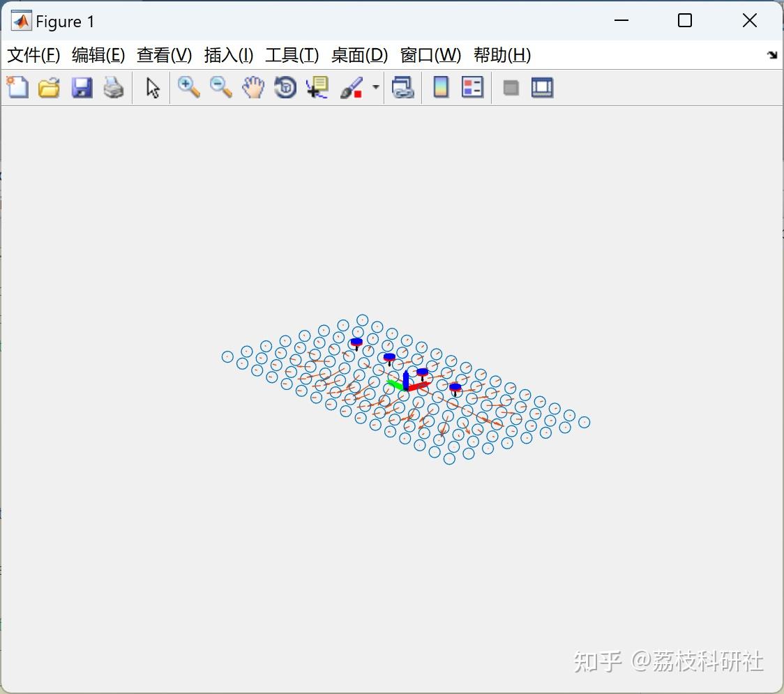Select the Brush data tool
This screenshot has width=784, height=694.
pyautogui.click(x=352, y=87)
